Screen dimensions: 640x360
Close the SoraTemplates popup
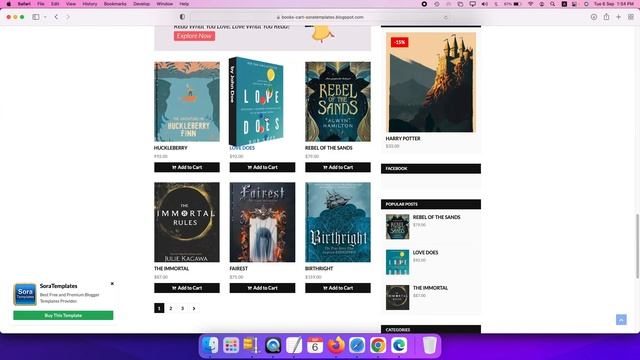tap(112, 284)
